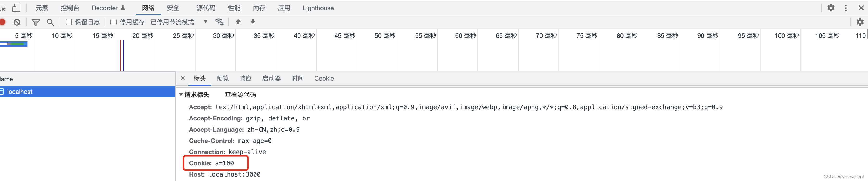Close the request details pane
868x181 pixels.
point(183,78)
